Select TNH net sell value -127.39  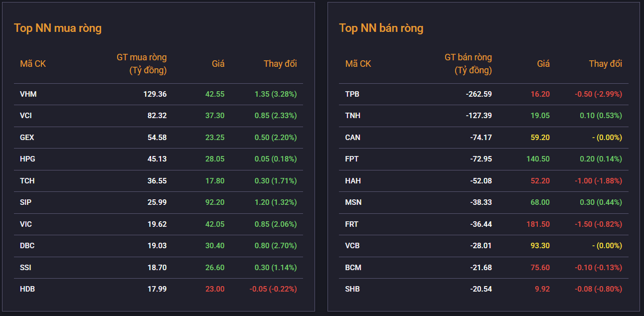pyautogui.click(x=479, y=116)
